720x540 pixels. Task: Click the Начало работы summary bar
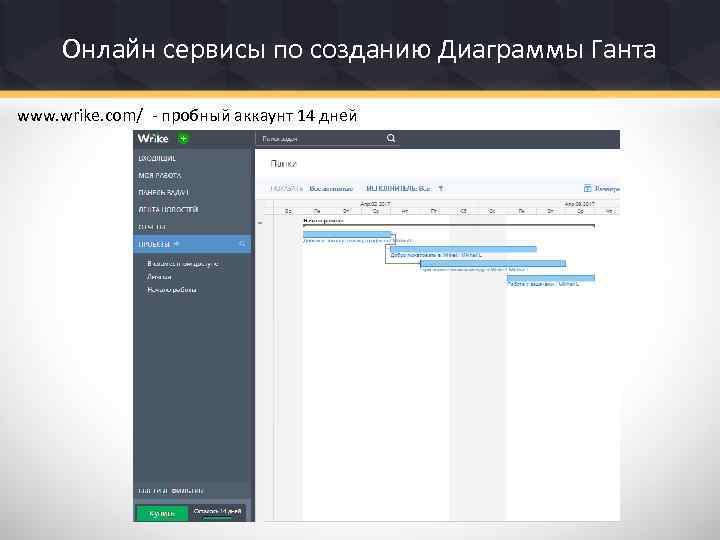449,225
